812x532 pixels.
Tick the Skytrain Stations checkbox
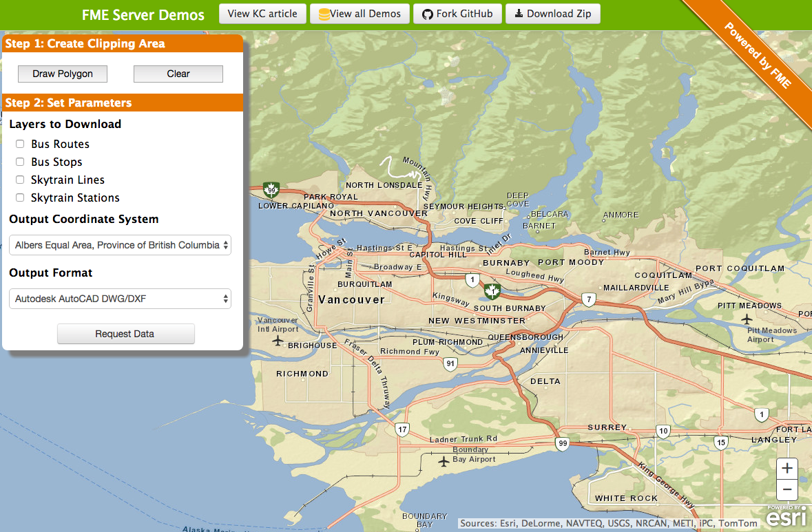click(x=20, y=198)
